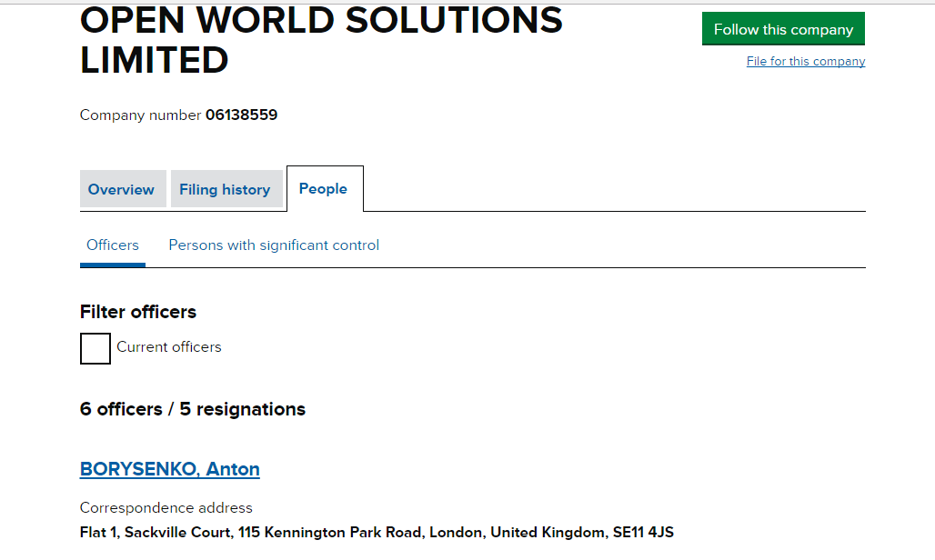Open the File for this company link
935x560 pixels.
pyautogui.click(x=805, y=62)
